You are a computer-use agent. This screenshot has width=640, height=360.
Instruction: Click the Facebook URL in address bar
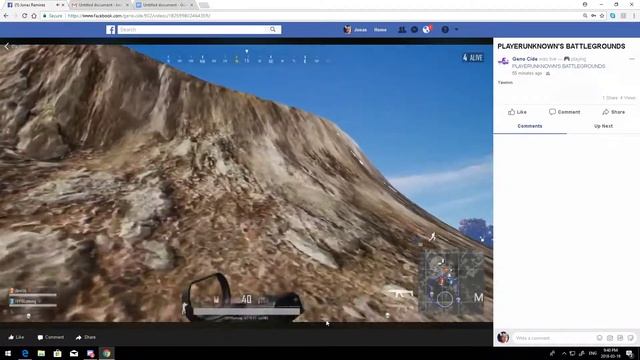pyautogui.click(x=139, y=16)
